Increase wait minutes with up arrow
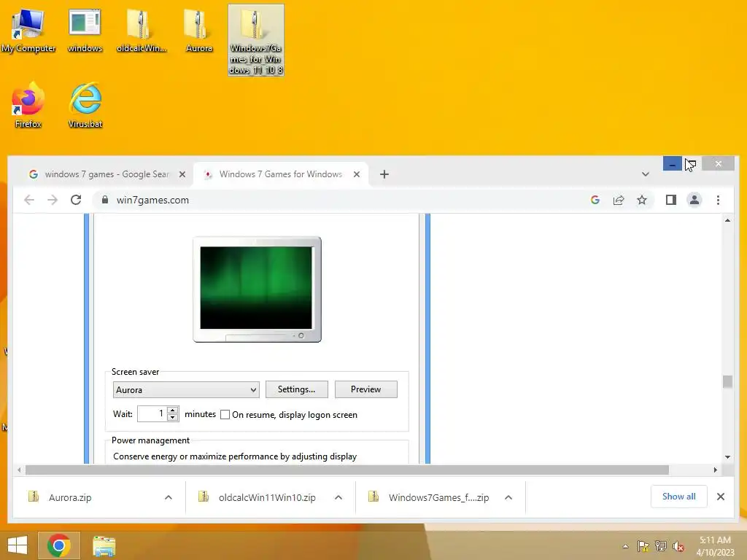The height and width of the screenshot is (560, 747). pos(173,410)
